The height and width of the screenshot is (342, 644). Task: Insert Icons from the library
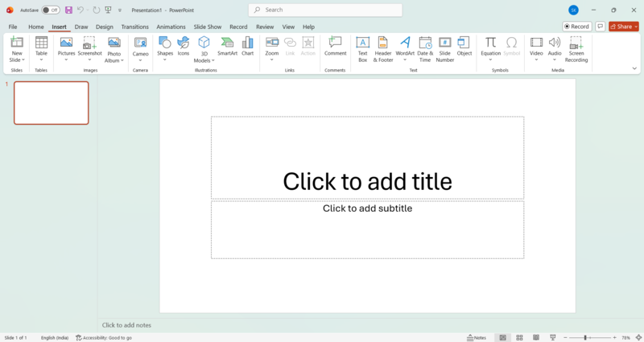coord(184,46)
